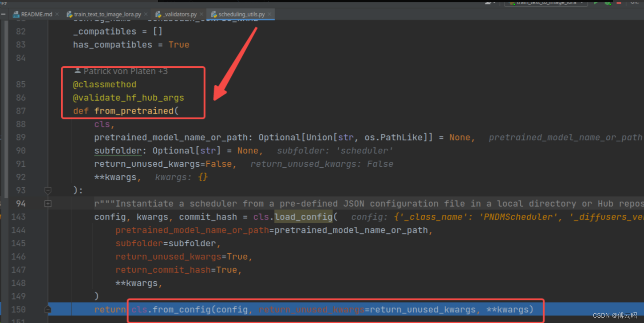Expand the folded docstring at line 94

coord(47,204)
